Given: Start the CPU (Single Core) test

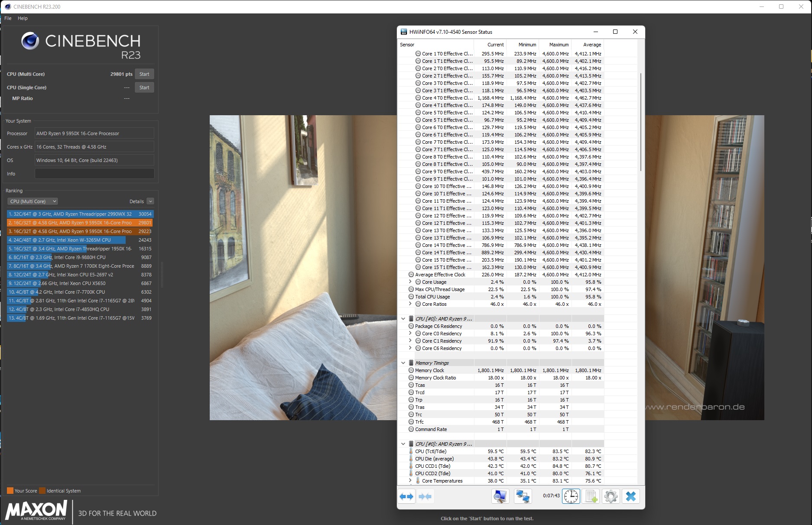Looking at the screenshot, I should click(144, 87).
